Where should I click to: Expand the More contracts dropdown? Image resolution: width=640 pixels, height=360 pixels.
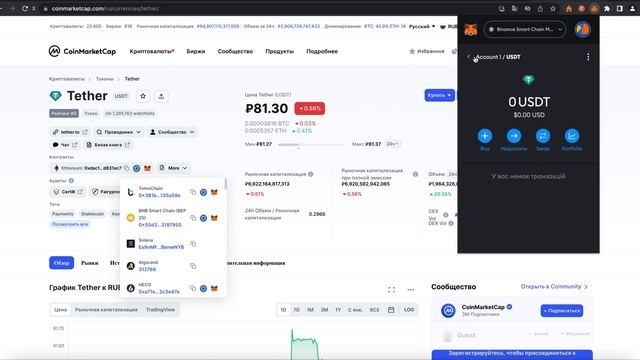pos(173,168)
